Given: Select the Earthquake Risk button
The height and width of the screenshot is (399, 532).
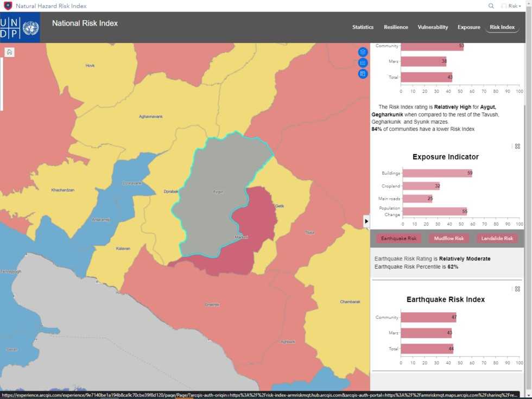Looking at the screenshot, I should (x=398, y=238).
